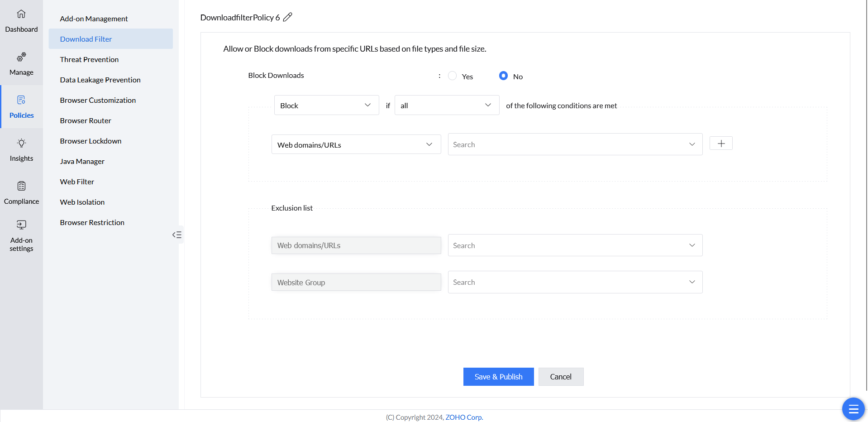
Task: Open the floating blue menu button
Action: click(853, 409)
